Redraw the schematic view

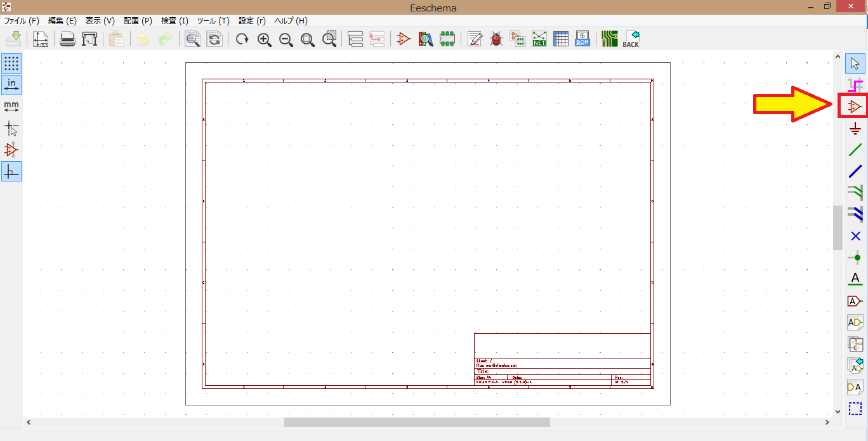coord(242,39)
